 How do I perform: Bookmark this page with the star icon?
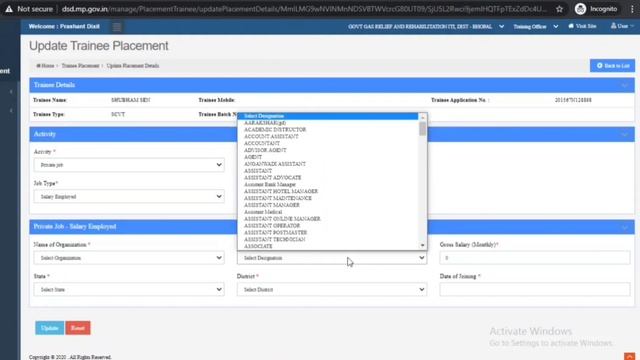tap(559, 9)
